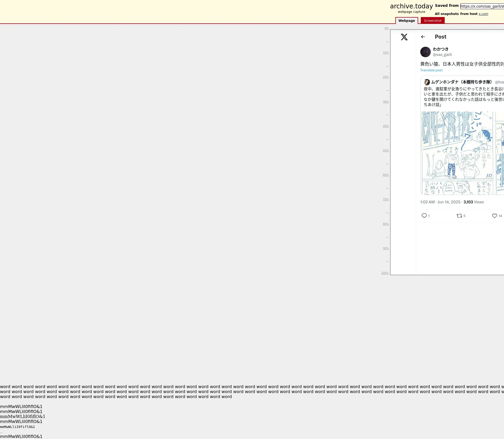Switch to the Webpage tab
Image resolution: width=504 pixels, height=439 pixels.
[406, 21]
